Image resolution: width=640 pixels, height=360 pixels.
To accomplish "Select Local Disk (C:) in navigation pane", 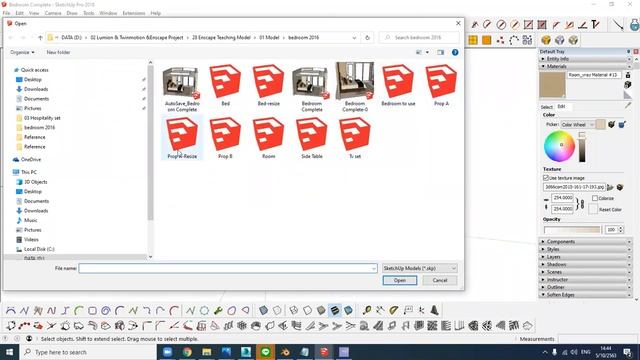I will pyautogui.click(x=39, y=249).
